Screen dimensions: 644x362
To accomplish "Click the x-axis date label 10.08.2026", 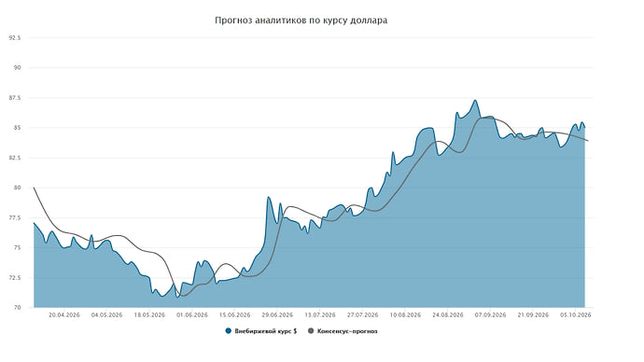I will coord(405,314).
